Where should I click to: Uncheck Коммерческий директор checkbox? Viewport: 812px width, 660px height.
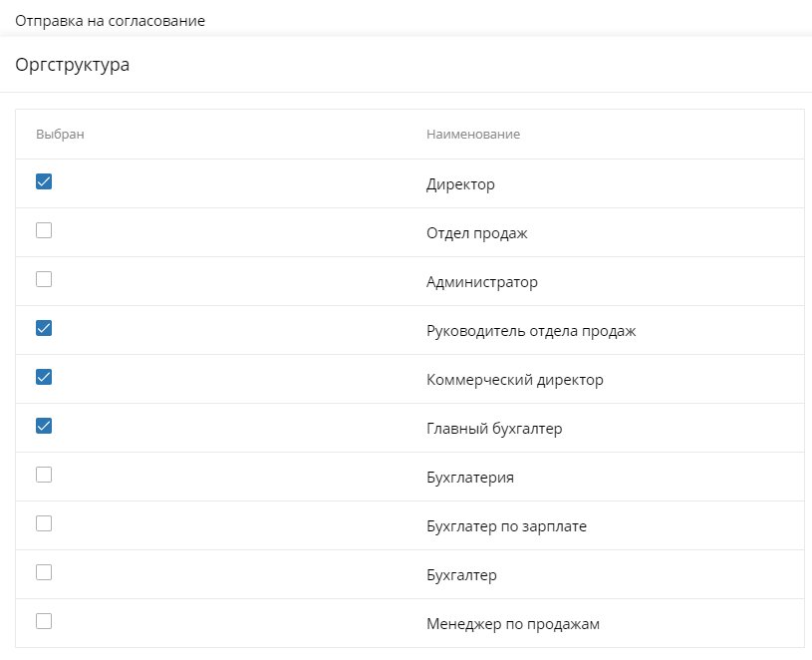[x=44, y=377]
